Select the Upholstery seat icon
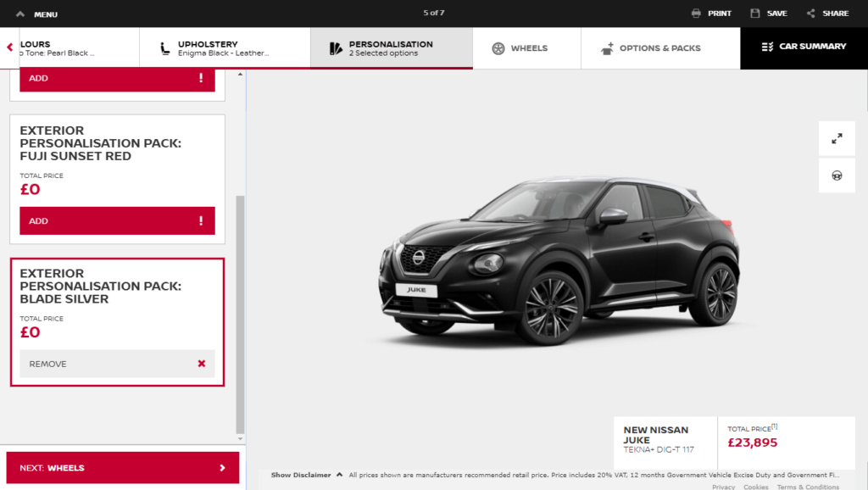Viewport: 868px width, 490px height. (165, 48)
